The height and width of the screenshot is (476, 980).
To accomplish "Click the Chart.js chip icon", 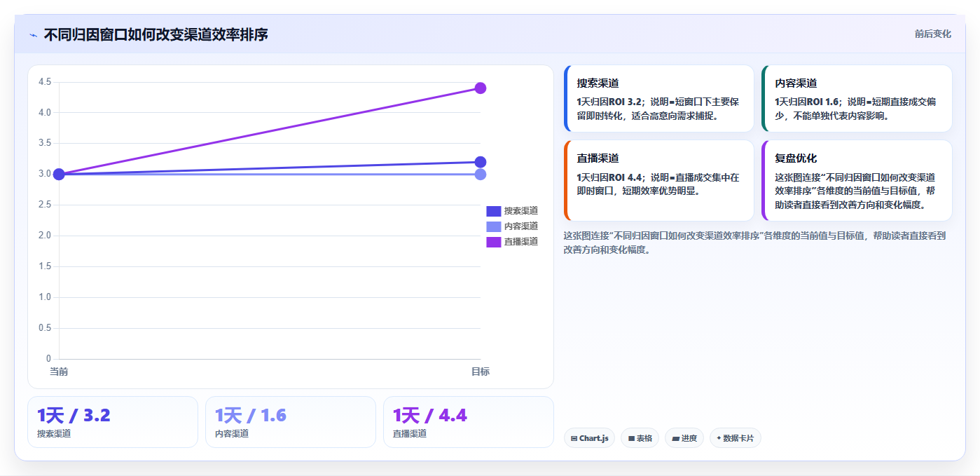I will pos(574,439).
